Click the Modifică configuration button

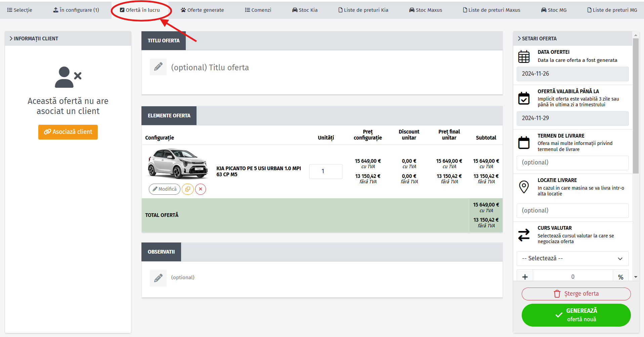tap(165, 189)
